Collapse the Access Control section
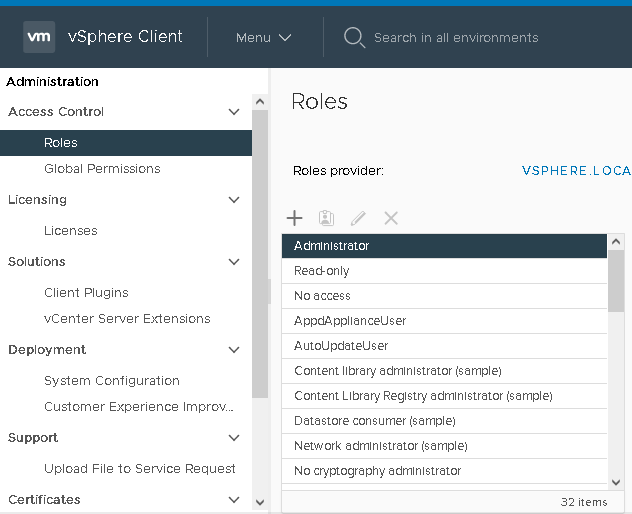The width and height of the screenshot is (632, 514). coord(234,112)
